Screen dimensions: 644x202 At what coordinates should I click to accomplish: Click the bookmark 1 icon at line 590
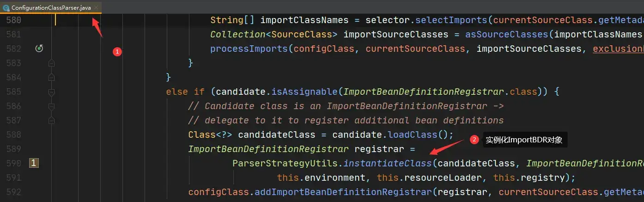click(34, 163)
